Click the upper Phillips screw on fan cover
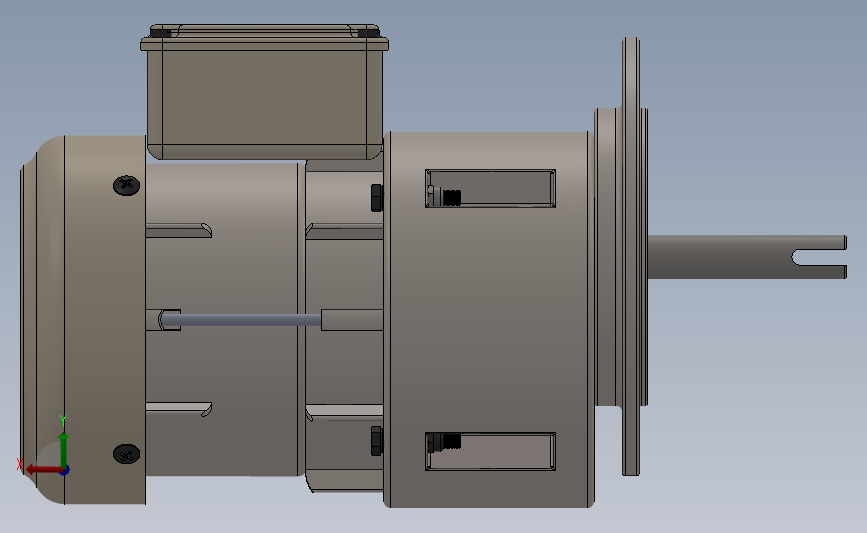This screenshot has height=533, width=867. pos(127,185)
